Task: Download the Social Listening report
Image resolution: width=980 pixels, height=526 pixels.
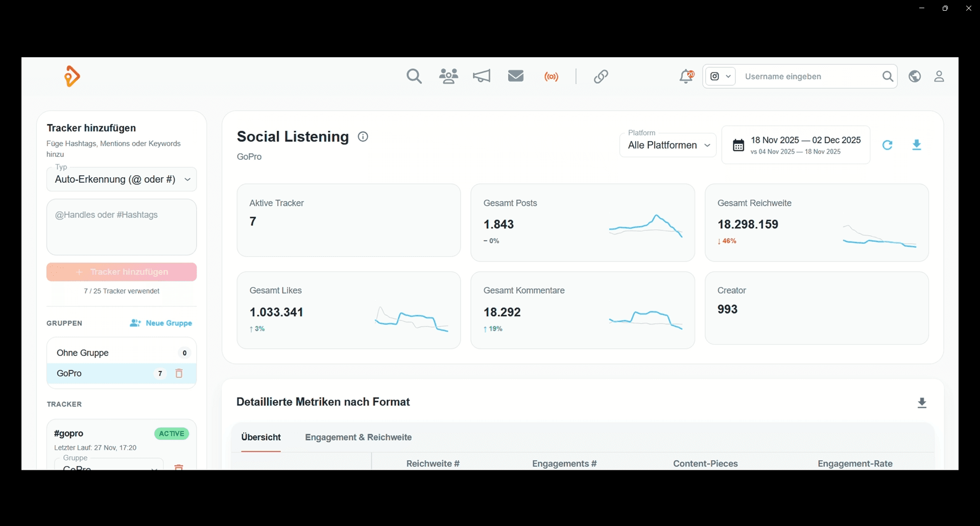Action: click(x=917, y=145)
